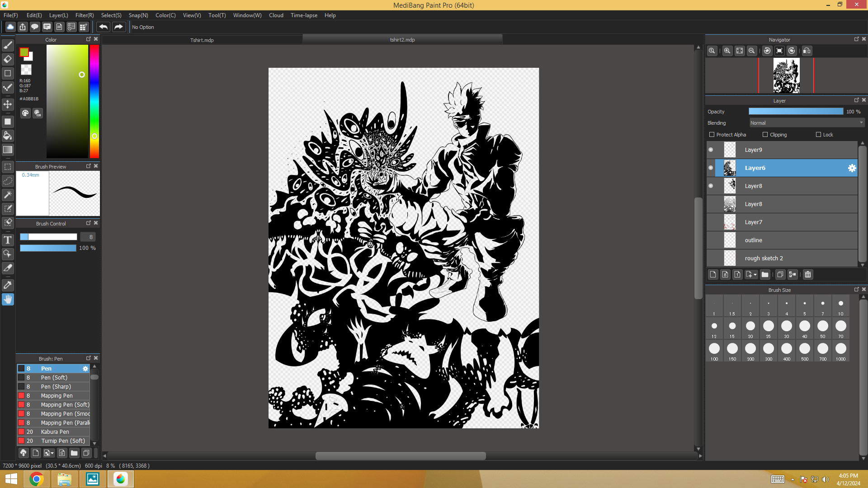The image size is (868, 488).
Task: Select the Lasso selection tool
Action: [x=8, y=181]
